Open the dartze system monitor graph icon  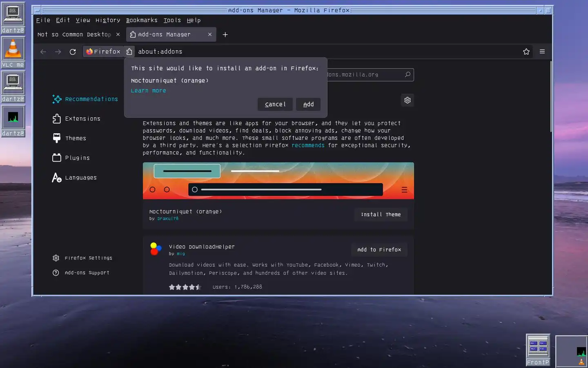coord(13,121)
